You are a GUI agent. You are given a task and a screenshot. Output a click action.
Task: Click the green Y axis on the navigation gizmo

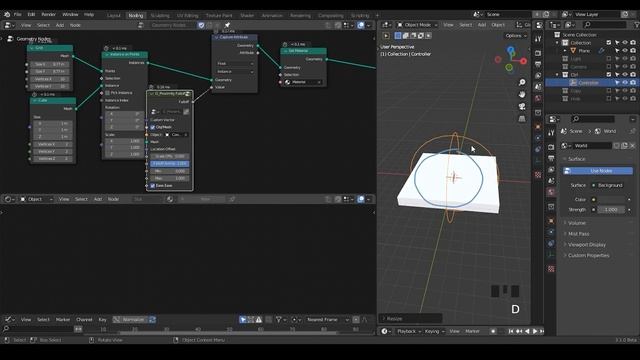click(509, 67)
